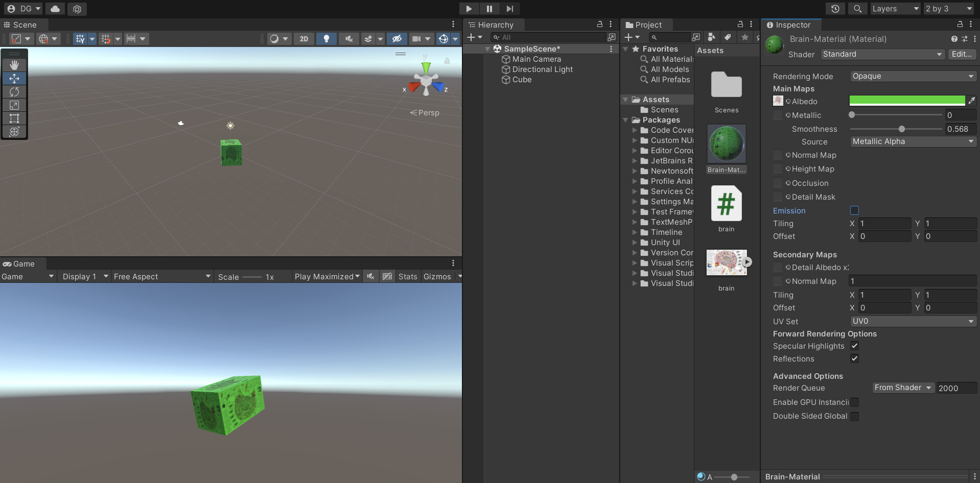The image size is (980, 483).
Task: Open the Rendering Mode dropdown
Action: pos(913,76)
